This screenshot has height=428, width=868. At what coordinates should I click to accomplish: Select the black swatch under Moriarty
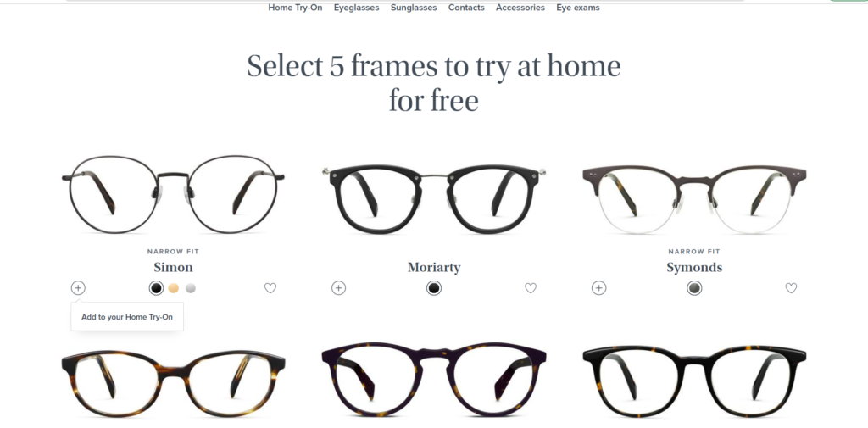pos(434,288)
